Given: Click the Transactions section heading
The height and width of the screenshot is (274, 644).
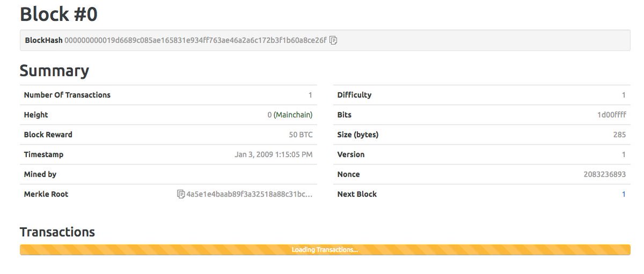Looking at the screenshot, I should click(57, 232).
